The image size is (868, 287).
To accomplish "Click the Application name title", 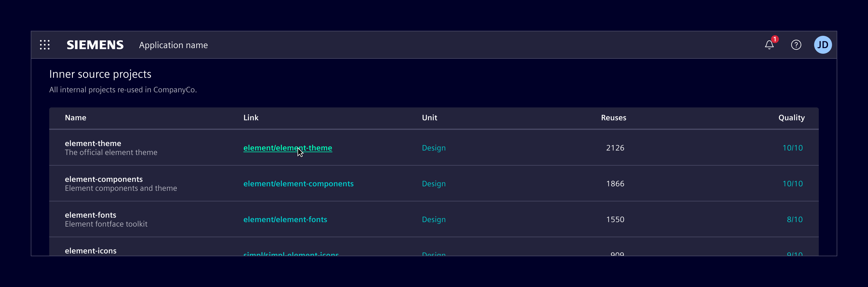I will pos(173,45).
